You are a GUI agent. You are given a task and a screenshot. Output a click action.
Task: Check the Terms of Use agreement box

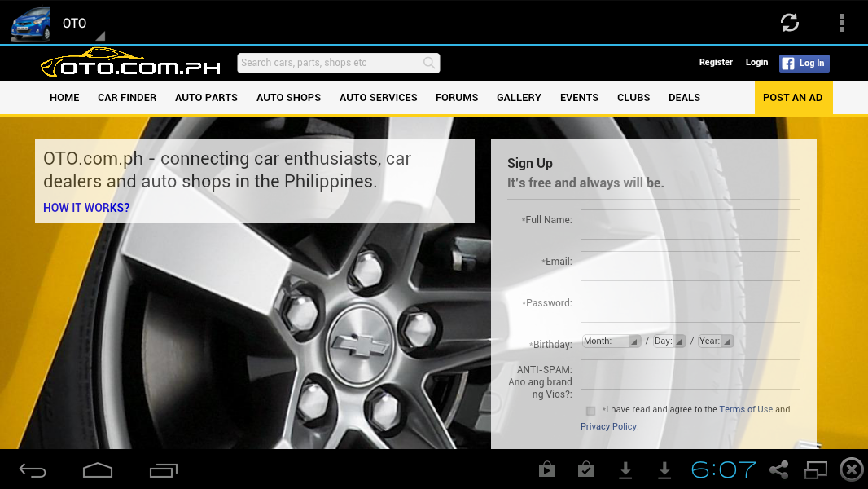click(590, 411)
